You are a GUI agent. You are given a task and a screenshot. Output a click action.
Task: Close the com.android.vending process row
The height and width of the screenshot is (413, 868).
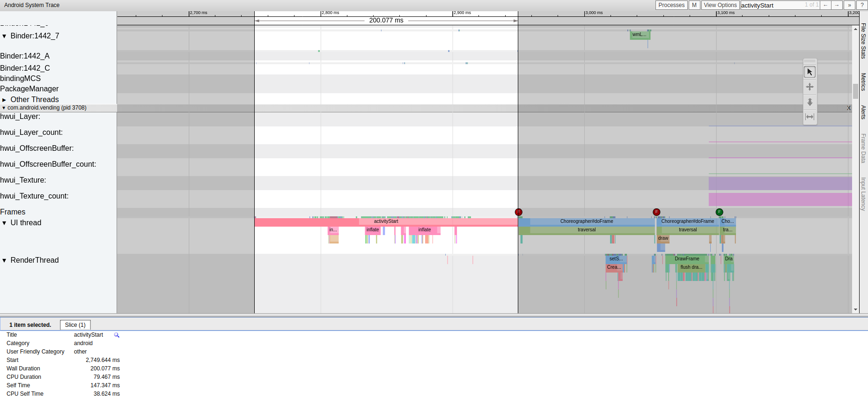click(x=848, y=108)
